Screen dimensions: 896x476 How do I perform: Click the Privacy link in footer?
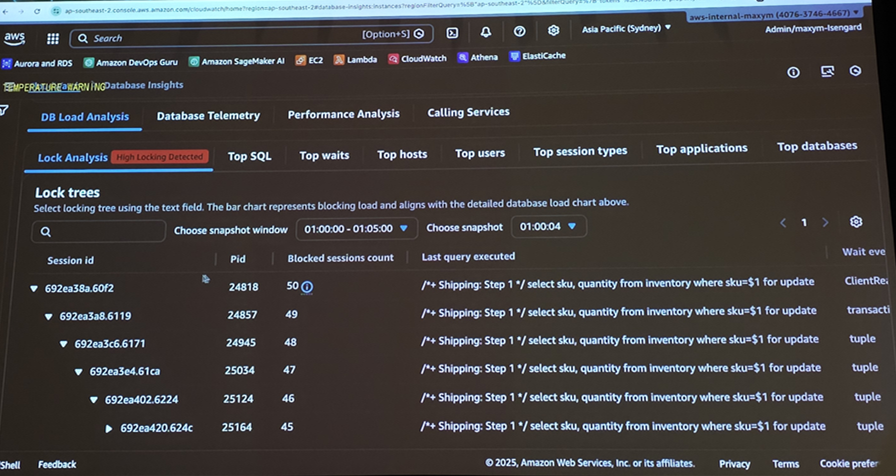click(734, 463)
